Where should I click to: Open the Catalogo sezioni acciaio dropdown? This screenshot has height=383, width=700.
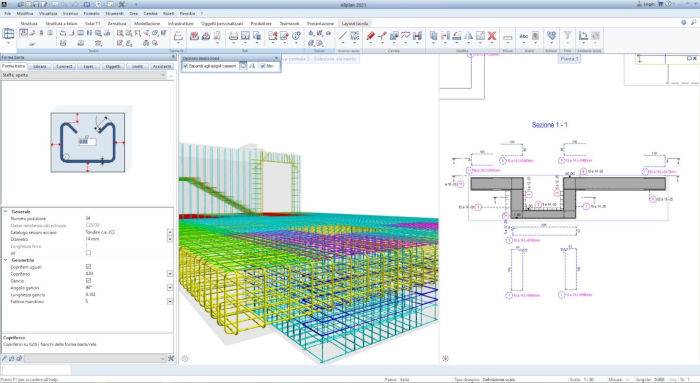(x=170, y=232)
